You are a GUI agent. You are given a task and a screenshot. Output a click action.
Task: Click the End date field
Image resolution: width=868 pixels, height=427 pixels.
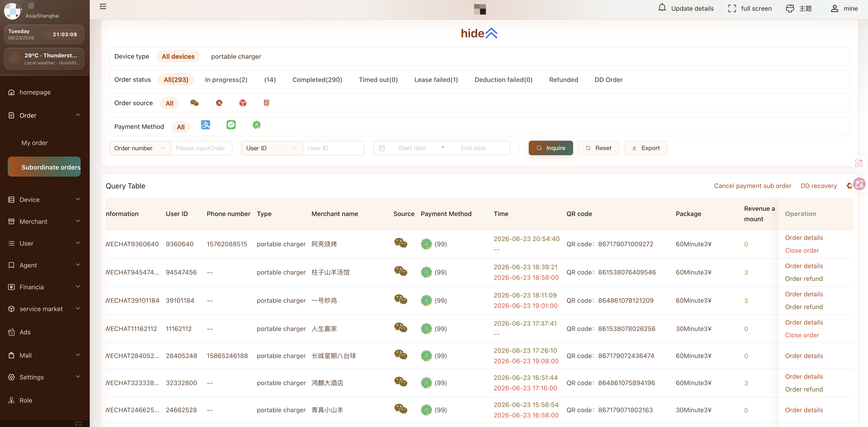click(473, 148)
